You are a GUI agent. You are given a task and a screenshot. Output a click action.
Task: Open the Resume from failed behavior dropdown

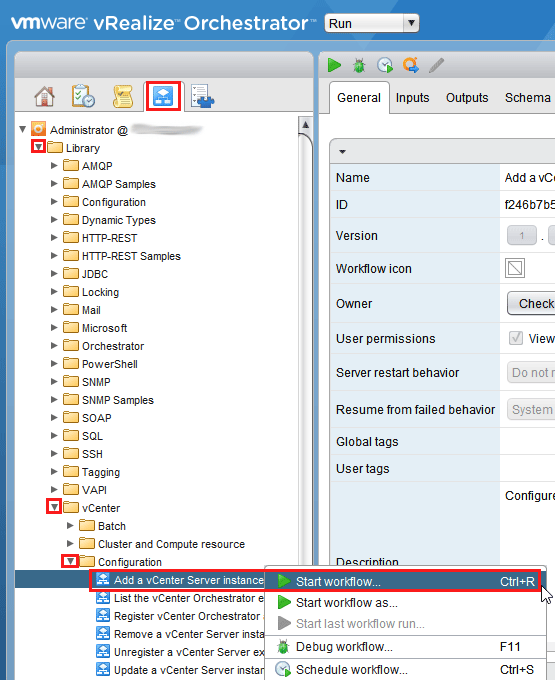[531, 409]
